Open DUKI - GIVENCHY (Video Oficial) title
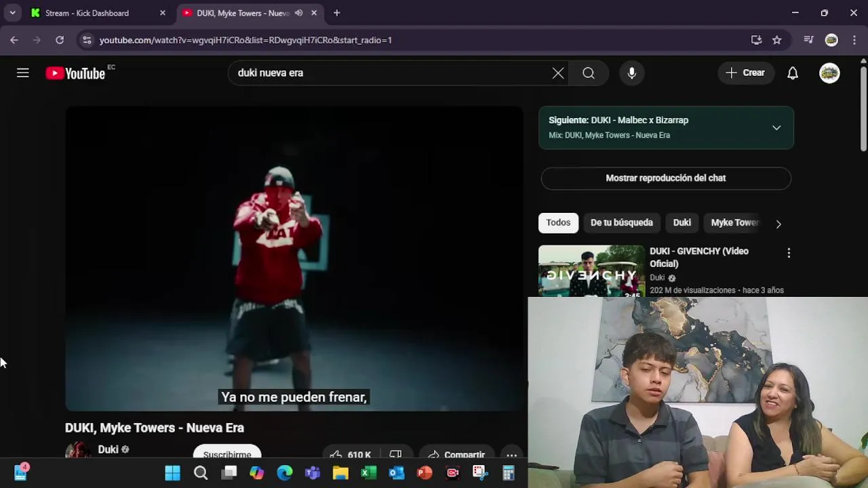Image resolution: width=868 pixels, height=488 pixels. point(699,258)
